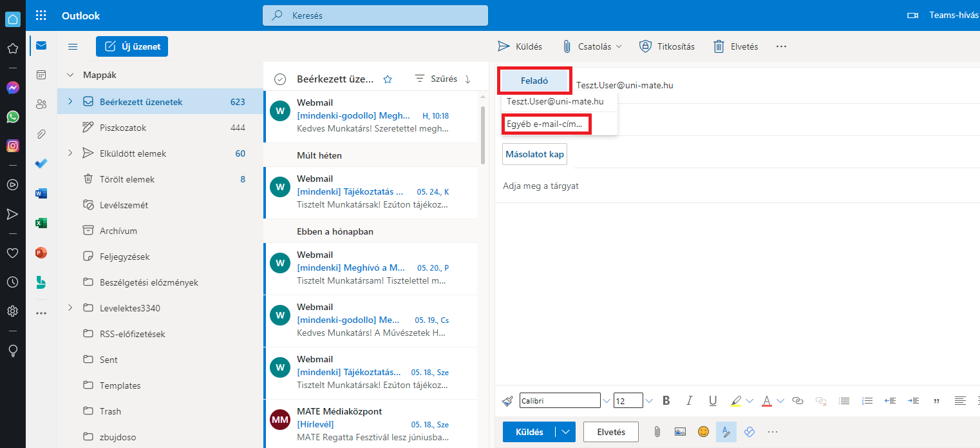Click the attach file paperclip icon
980x448 pixels.
[657, 432]
